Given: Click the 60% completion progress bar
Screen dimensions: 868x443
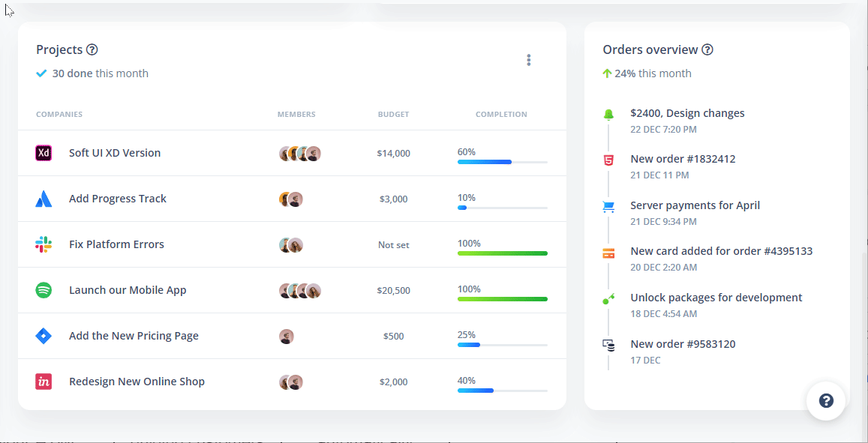Looking at the screenshot, I should 502,162.
